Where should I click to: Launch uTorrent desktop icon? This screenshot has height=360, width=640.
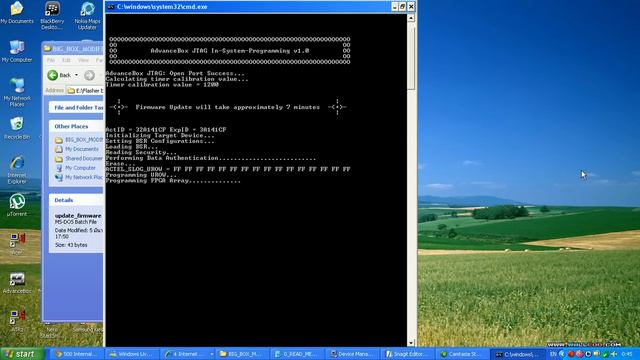[x=17, y=204]
